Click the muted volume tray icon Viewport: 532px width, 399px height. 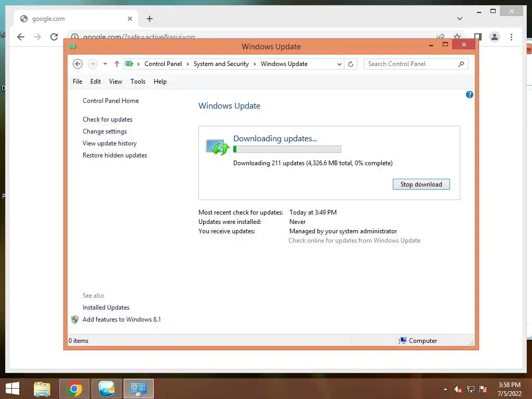coord(458,389)
